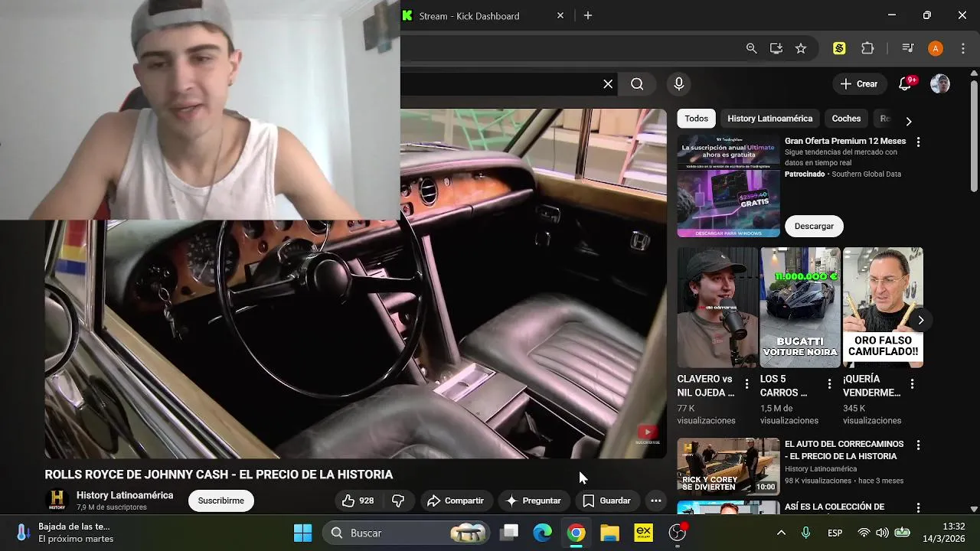The height and width of the screenshot is (551, 980).
Task: Show hidden system tray icons
Action: click(x=781, y=533)
